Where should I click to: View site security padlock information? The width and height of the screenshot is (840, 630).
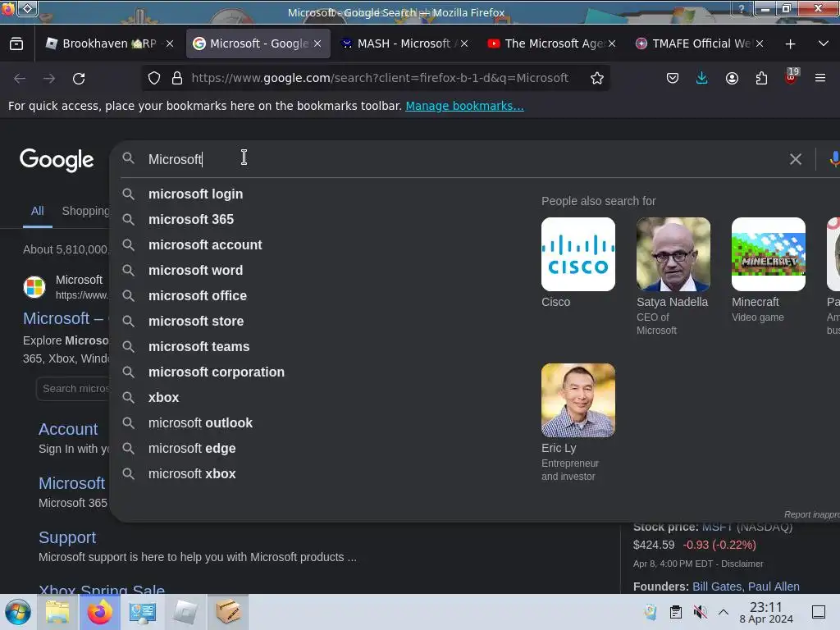click(x=177, y=78)
